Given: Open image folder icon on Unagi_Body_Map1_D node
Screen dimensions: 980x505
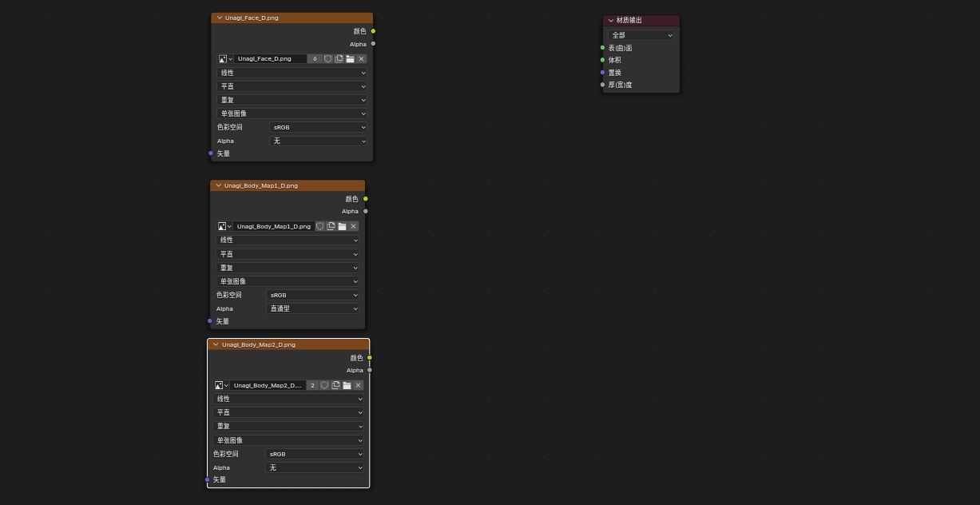Looking at the screenshot, I should (x=342, y=226).
